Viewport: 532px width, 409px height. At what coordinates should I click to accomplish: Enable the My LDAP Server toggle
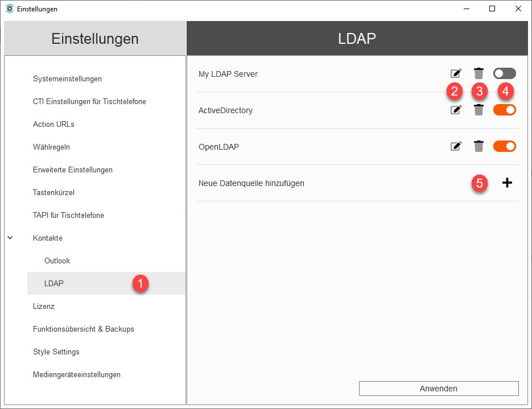(505, 73)
